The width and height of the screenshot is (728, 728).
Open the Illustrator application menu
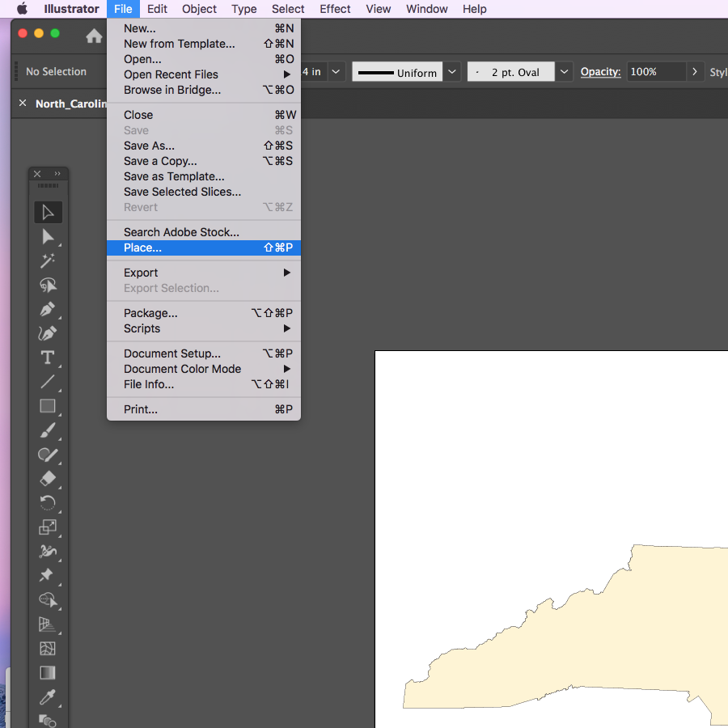pos(71,9)
